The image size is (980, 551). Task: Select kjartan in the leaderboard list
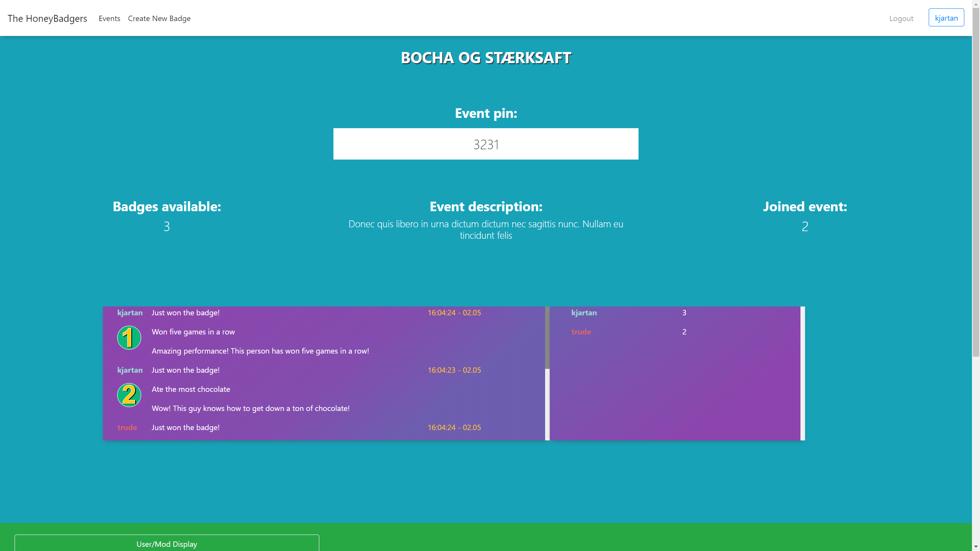(584, 313)
